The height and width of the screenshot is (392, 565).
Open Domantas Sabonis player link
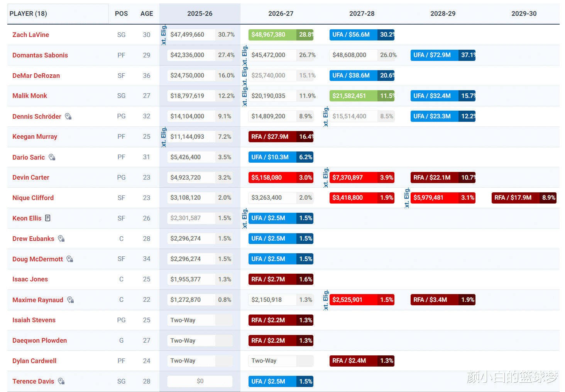pyautogui.click(x=40, y=55)
